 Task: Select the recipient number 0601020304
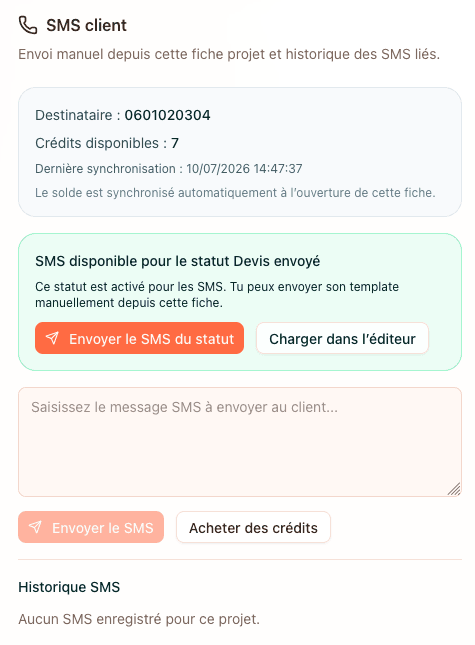[167, 115]
